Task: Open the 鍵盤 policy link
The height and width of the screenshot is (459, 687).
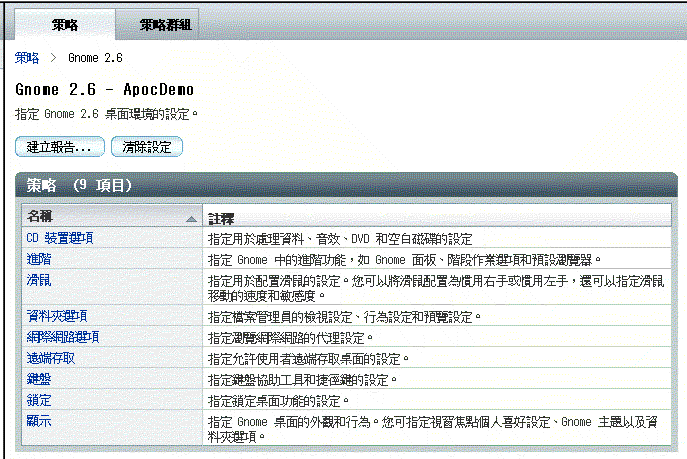Action: click(39, 378)
